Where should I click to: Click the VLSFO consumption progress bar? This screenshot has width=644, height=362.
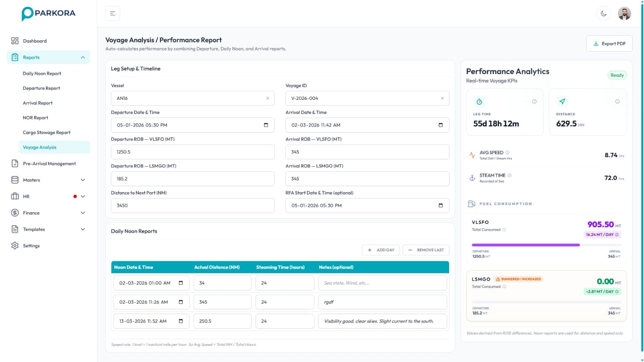(546, 245)
